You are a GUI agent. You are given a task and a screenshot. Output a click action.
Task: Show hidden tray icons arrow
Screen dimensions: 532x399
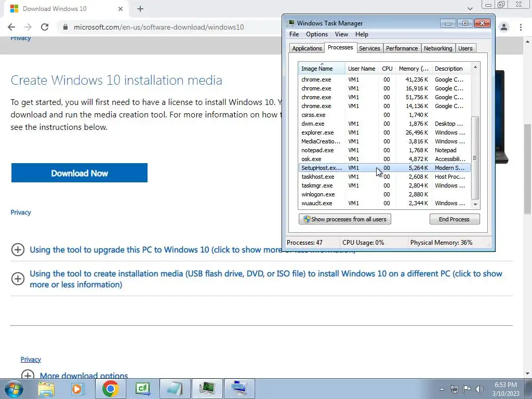click(442, 389)
